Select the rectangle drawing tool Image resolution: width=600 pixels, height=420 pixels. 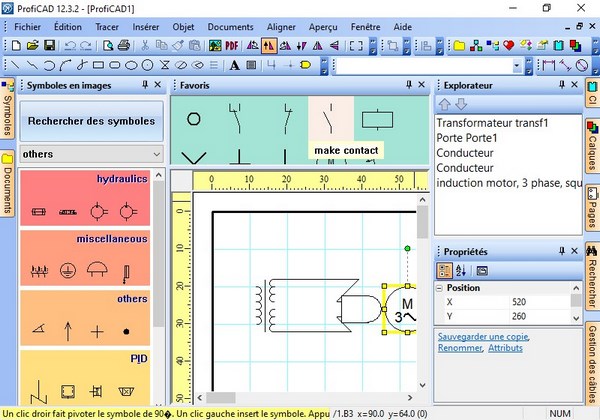(x=98, y=65)
